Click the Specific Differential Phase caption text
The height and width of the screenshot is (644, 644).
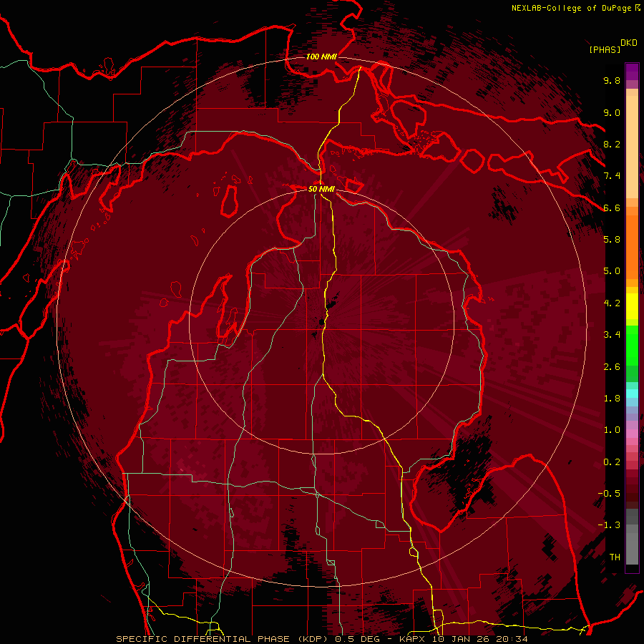[x=322, y=639]
